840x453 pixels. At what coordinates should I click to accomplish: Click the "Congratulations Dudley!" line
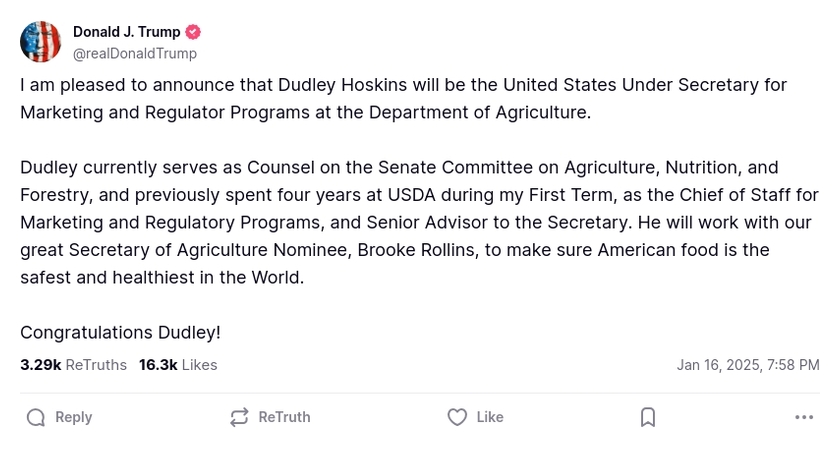pyautogui.click(x=120, y=332)
